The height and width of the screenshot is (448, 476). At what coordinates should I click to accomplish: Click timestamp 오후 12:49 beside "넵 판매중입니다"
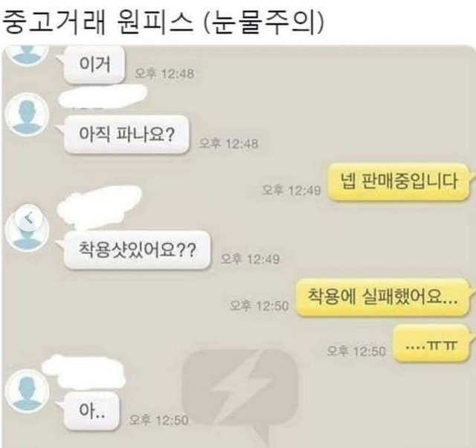(291, 190)
